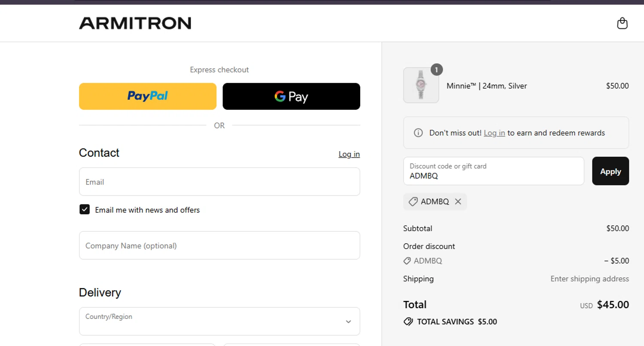Pay with PayPal express checkout
The height and width of the screenshot is (346, 644).
148,96
